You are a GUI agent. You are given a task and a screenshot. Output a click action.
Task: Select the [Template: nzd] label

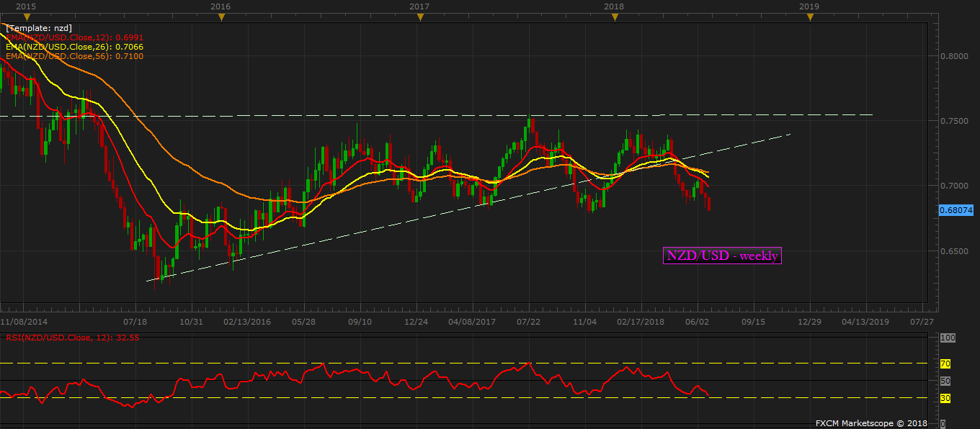38,28
